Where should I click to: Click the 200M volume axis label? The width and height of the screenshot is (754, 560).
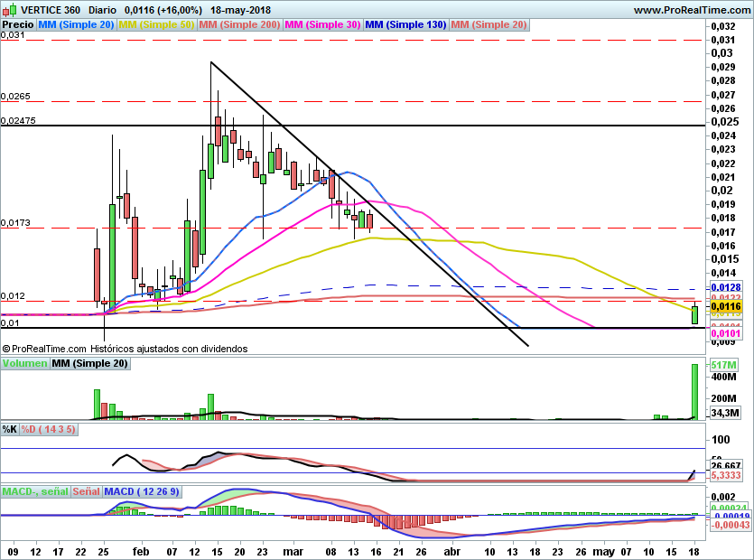coord(723,398)
